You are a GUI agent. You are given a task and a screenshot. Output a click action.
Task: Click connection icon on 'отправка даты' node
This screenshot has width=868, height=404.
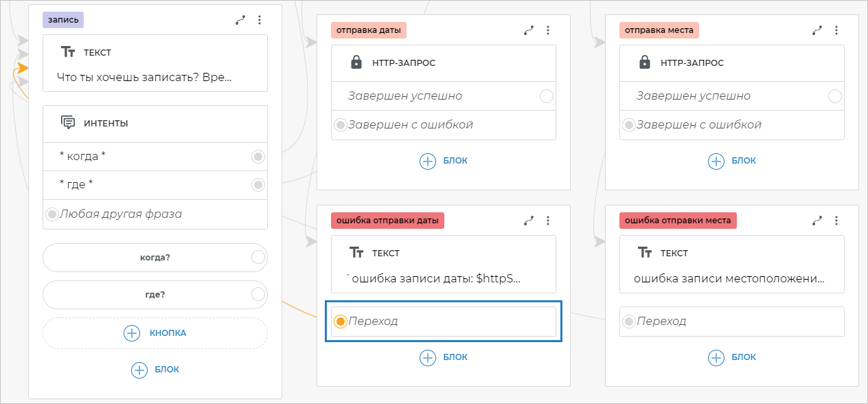pos(528,30)
